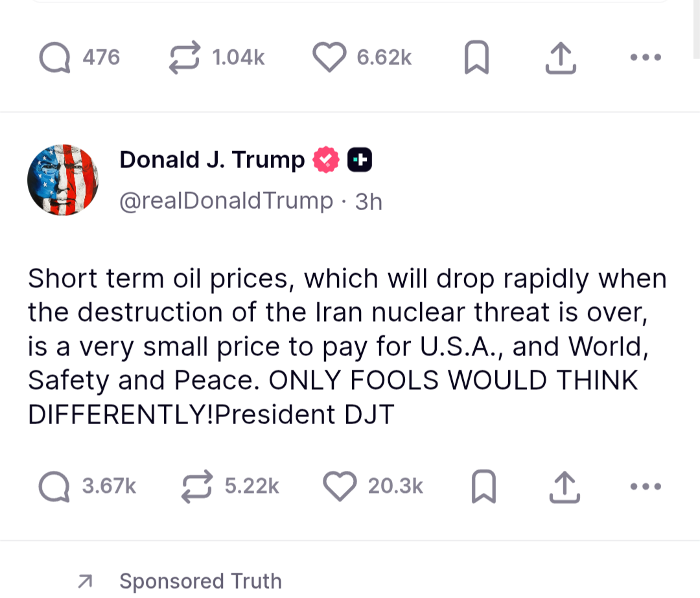
Task: Open the 3h post timestamp
Action: (369, 202)
